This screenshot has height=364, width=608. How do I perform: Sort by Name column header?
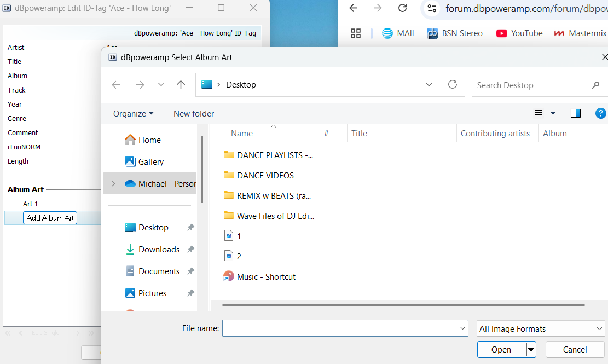coord(242,134)
